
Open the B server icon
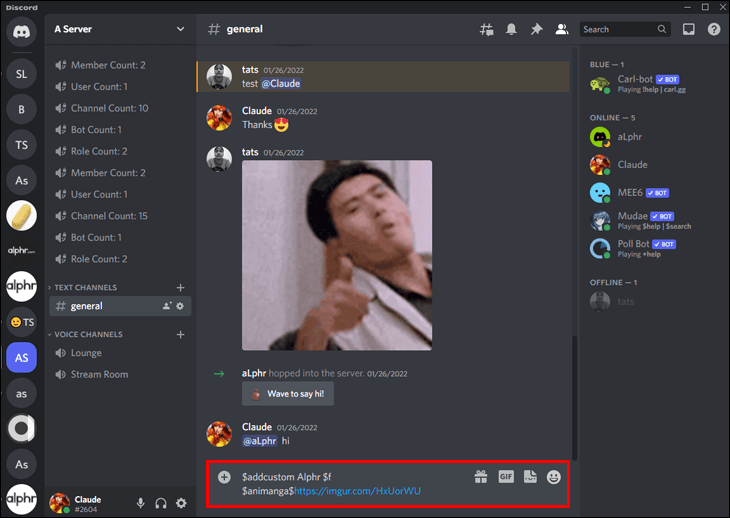pos(21,109)
